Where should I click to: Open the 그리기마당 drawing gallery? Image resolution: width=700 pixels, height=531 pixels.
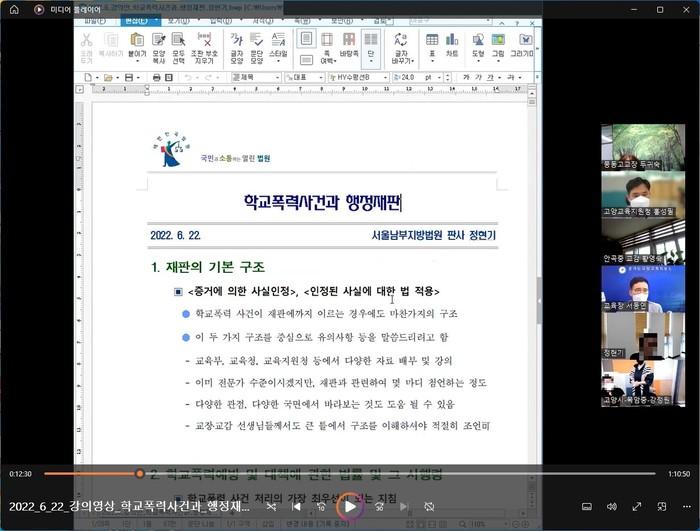pyautogui.click(x=522, y=45)
